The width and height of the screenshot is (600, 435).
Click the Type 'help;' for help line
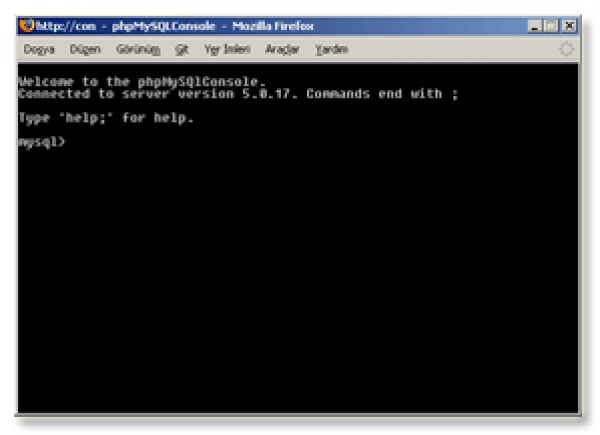click(106, 118)
